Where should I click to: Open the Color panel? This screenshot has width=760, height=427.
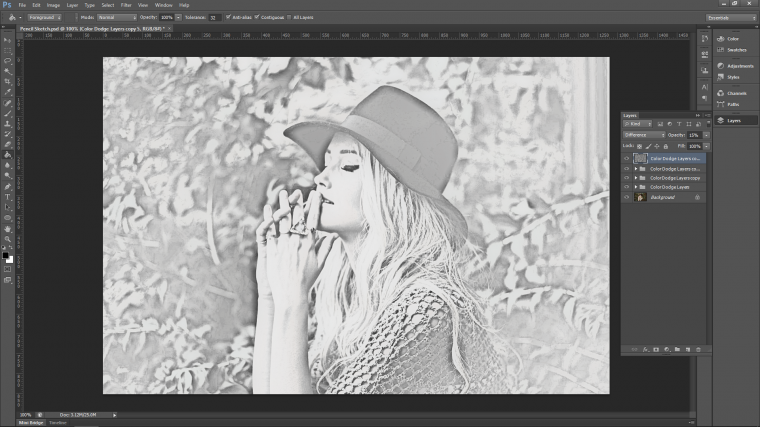[x=735, y=39]
